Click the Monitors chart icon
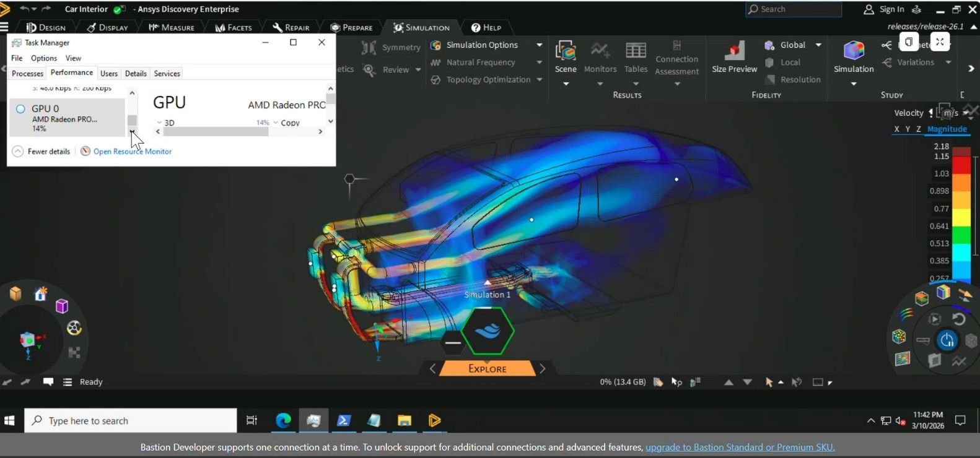This screenshot has width=980, height=458. point(600,51)
